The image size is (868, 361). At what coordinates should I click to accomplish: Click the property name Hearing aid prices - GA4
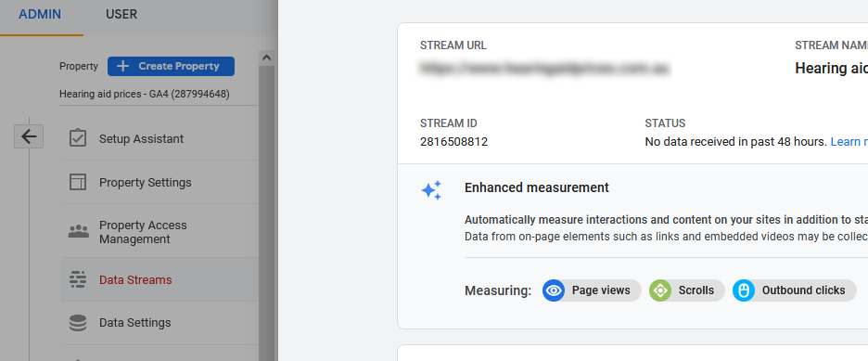pos(145,94)
